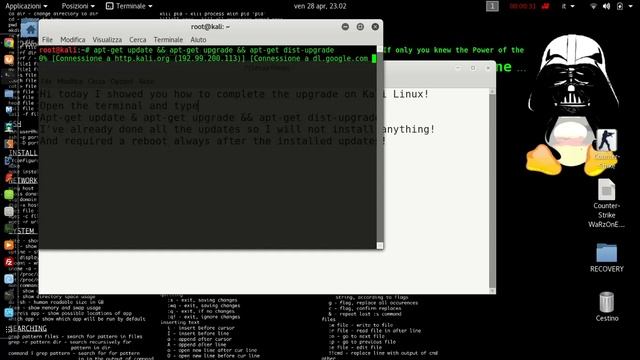Screen dimensions: 640x360
Task: Click the text editor vertical scrollbar
Action: [492, 191]
